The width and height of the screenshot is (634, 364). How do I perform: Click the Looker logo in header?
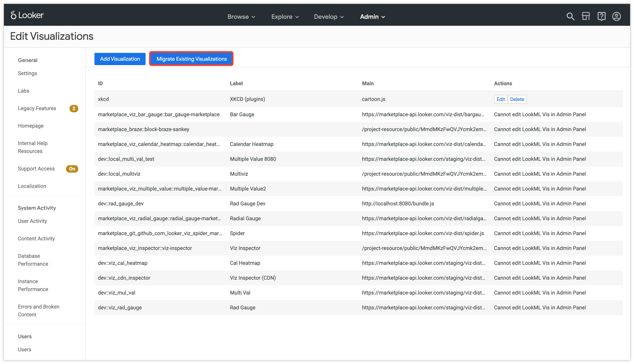tap(27, 15)
